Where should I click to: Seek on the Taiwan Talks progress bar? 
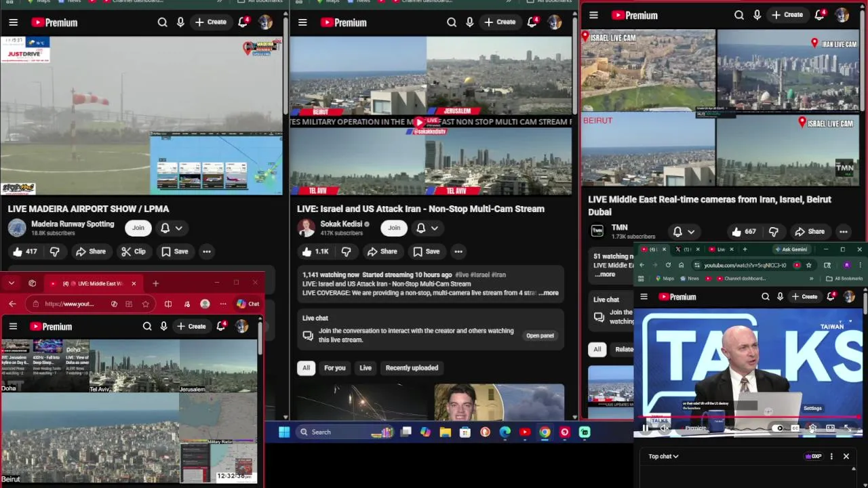748,418
